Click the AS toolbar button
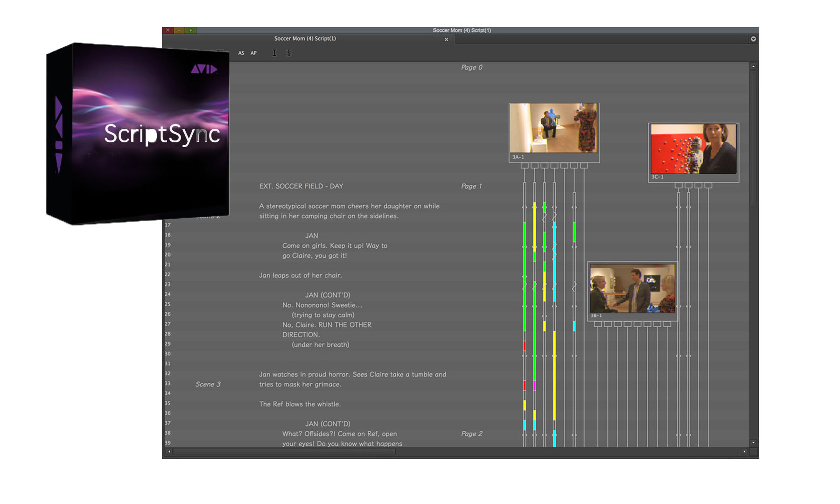The image size is (840, 504). click(x=241, y=53)
